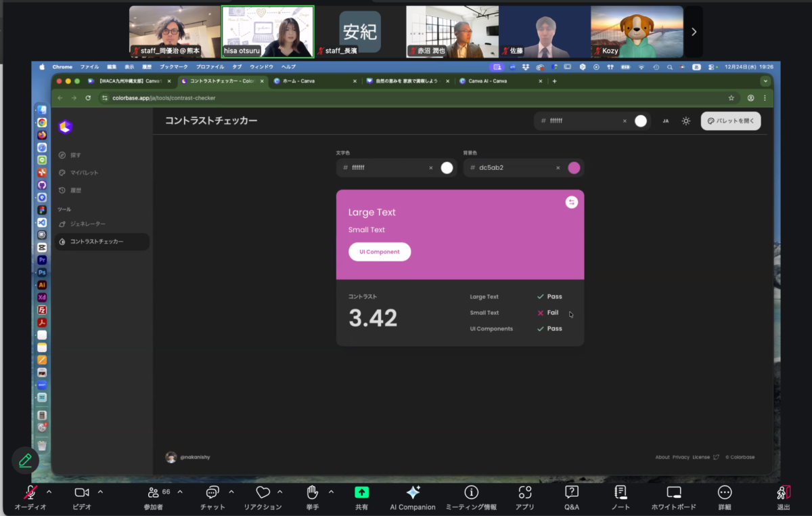812x516 pixels.
Task: Select ジェネレーター in the sidebar
Action: click(x=88, y=223)
